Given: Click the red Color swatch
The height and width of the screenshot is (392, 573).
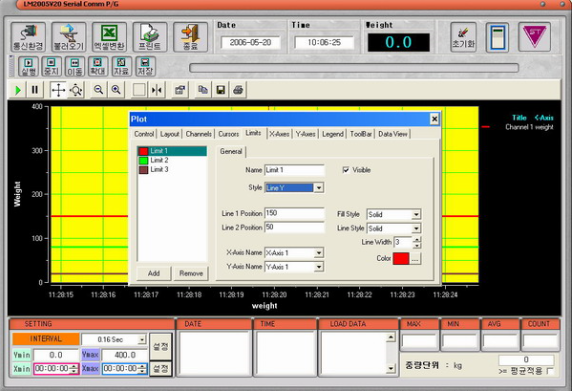Looking at the screenshot, I should [x=401, y=259].
